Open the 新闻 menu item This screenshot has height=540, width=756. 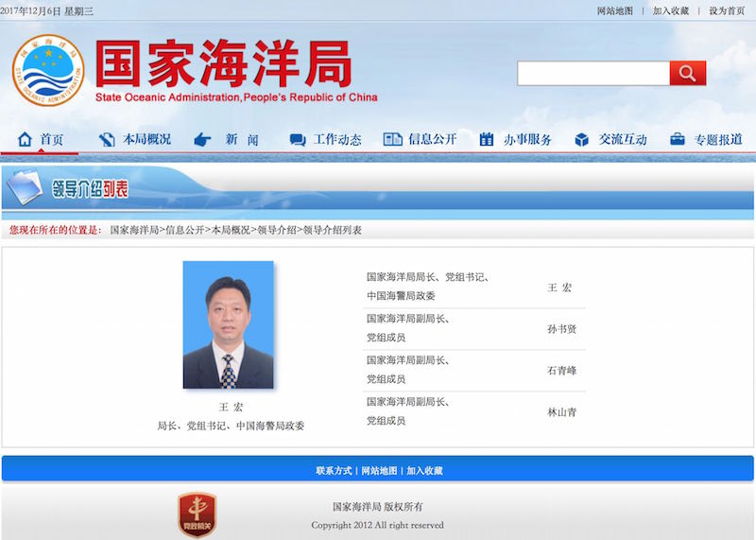(242, 139)
